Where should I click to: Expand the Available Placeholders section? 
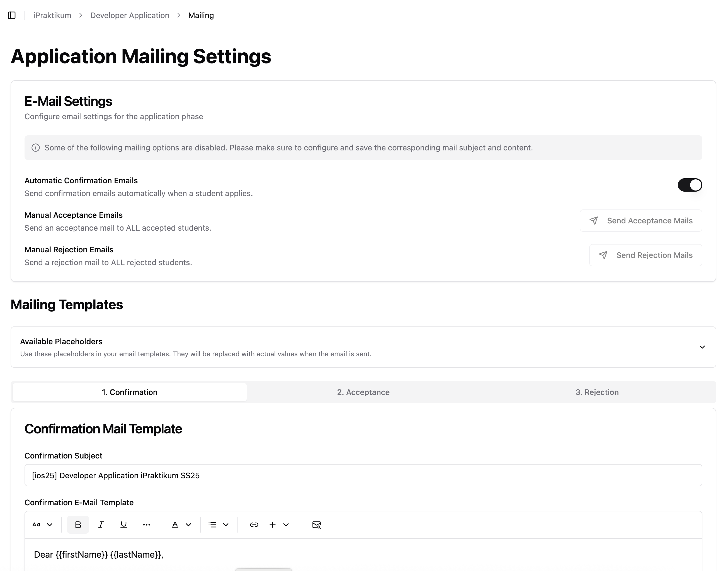702,347
